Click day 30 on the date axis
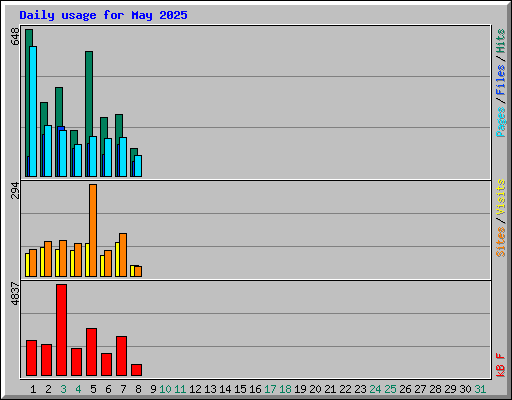 (x=465, y=389)
